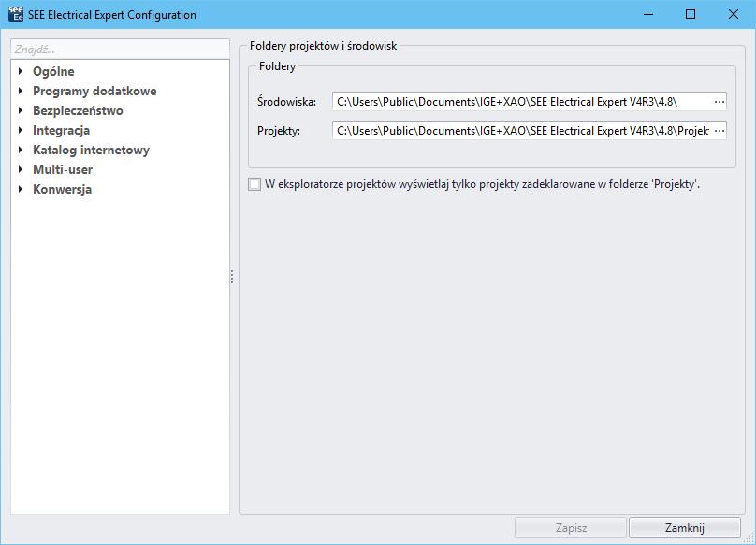Select the Ogólne category label
This screenshot has height=545, width=756.
pyautogui.click(x=53, y=71)
